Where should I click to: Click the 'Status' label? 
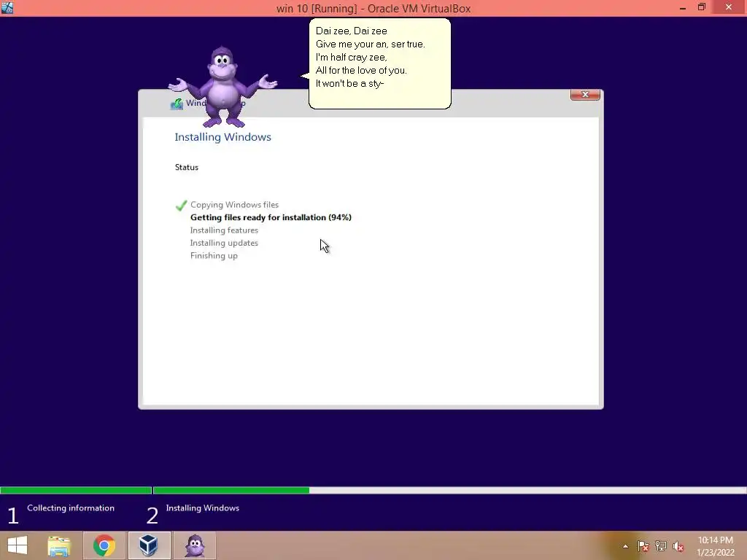point(186,167)
